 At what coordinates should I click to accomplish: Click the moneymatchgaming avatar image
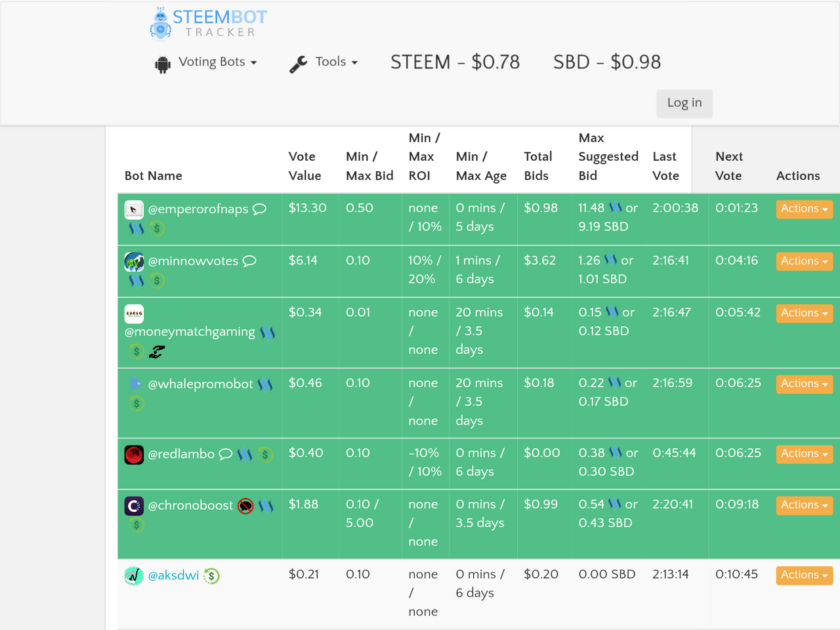click(x=134, y=314)
